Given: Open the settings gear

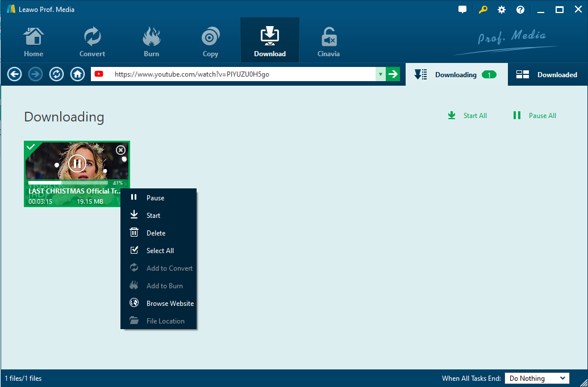Looking at the screenshot, I should 502,10.
